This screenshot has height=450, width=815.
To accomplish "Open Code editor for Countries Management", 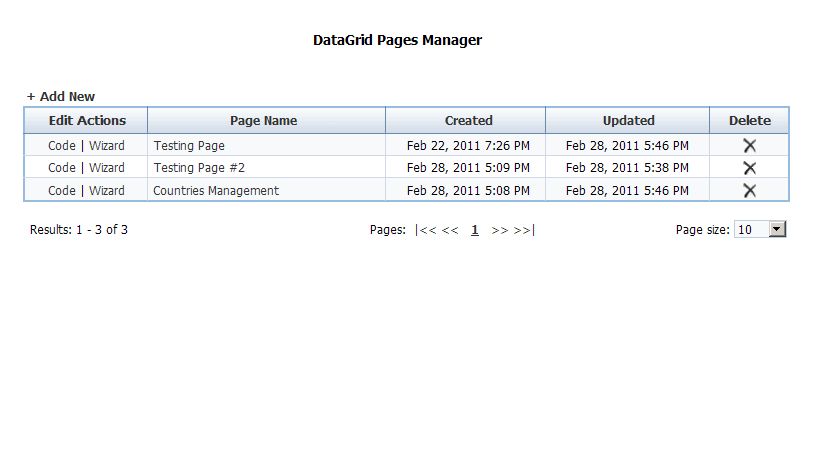I will pyautogui.click(x=62, y=191).
